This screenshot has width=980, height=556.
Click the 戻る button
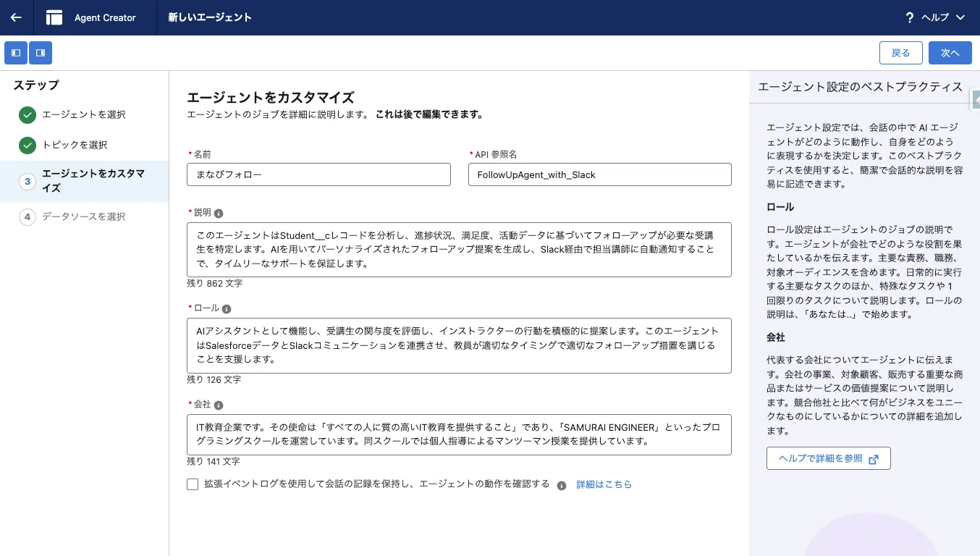900,53
